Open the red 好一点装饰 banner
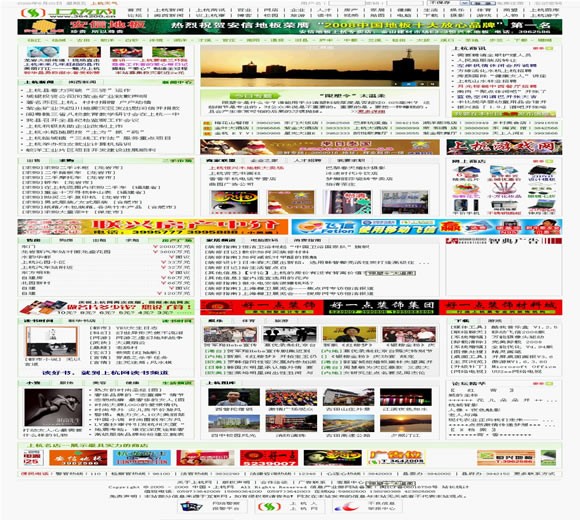Viewport: 580px width, 520px height. [262, 307]
